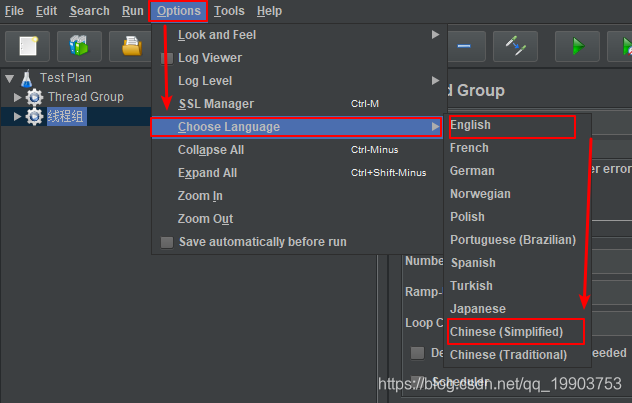Viewport: 632px width, 403px height.
Task: Toggle Save automatically before run checkbox
Action: 167,242
